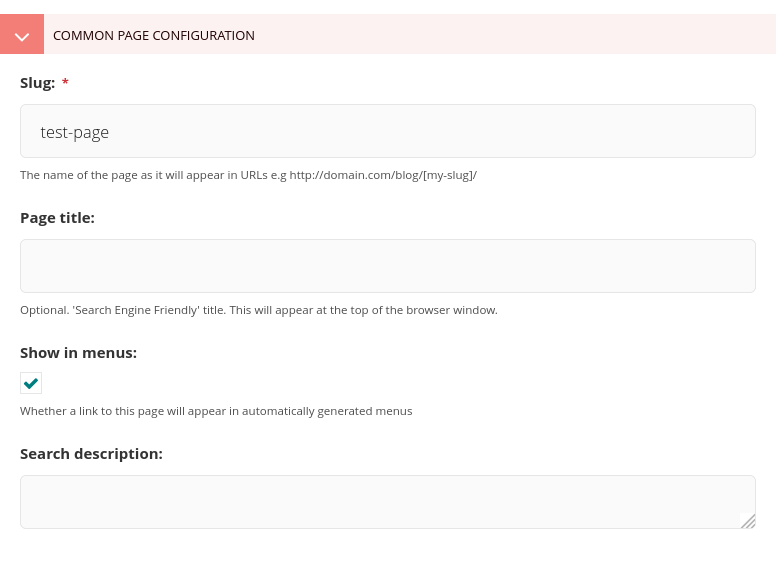Click the Slug help text about URLs

(x=150, y=175)
